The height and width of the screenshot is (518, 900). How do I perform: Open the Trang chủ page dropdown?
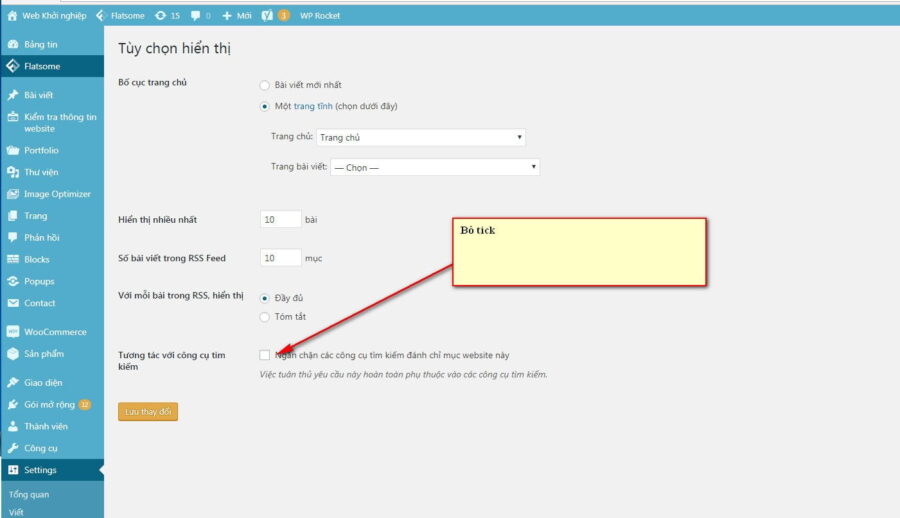tap(421, 137)
